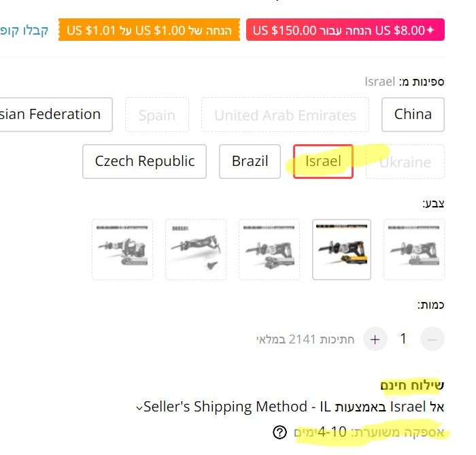Screen dimensions: 476x455
Task: Choose the bare saw with blade thumbnail
Action: 196,249
